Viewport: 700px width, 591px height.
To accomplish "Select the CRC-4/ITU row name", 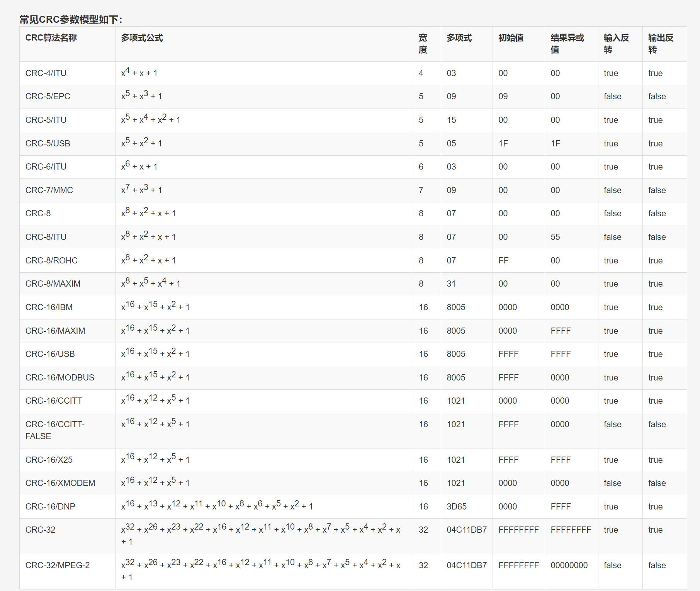I will click(x=46, y=73).
